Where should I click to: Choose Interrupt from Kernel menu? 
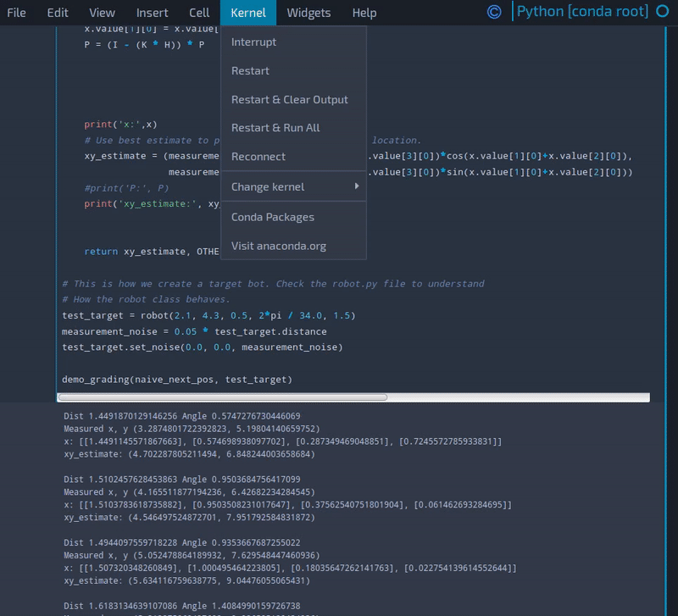tap(293, 42)
